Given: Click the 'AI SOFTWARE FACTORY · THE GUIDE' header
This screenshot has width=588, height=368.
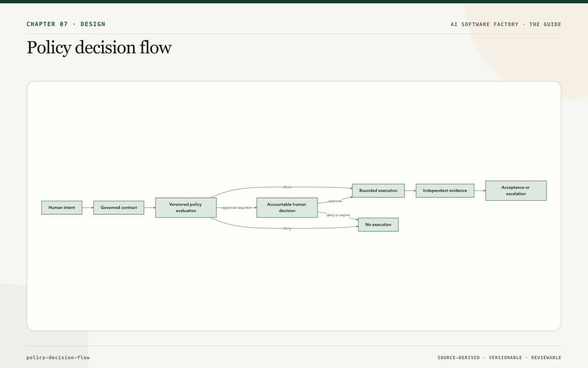Looking at the screenshot, I should click(x=506, y=24).
